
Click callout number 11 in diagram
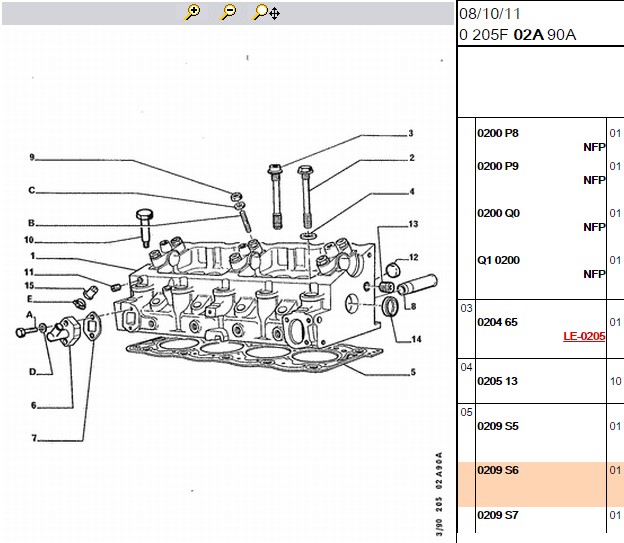pos(29,272)
